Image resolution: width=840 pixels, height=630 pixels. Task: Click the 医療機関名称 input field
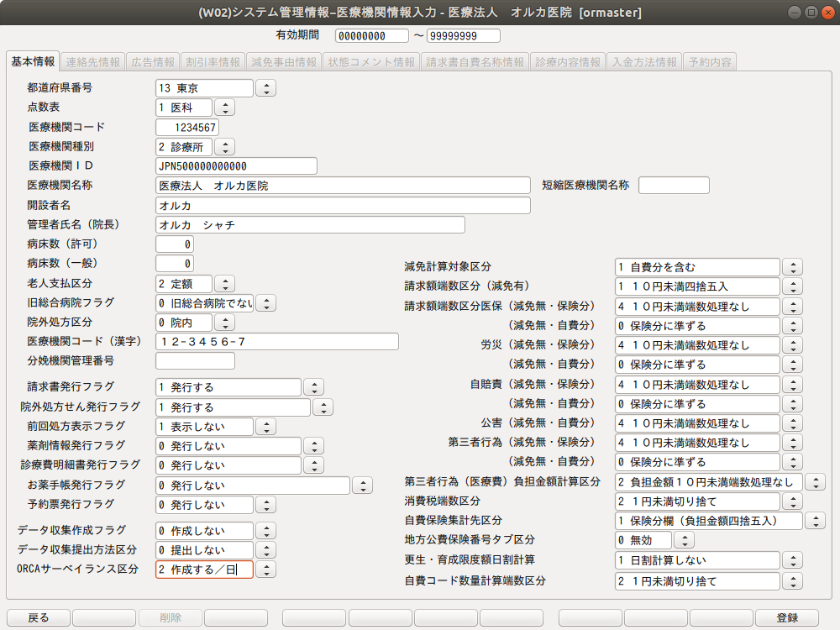pos(343,186)
